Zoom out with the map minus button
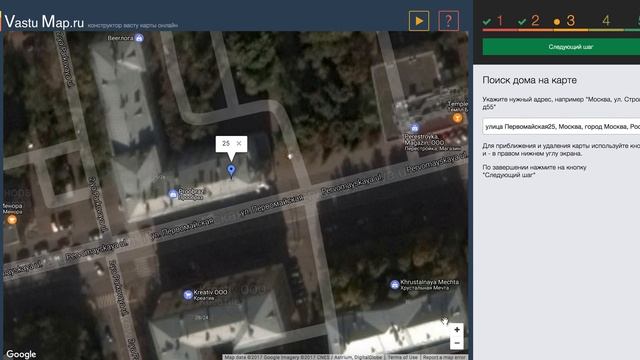Image resolution: width=640 pixels, height=360 pixels. [457, 343]
